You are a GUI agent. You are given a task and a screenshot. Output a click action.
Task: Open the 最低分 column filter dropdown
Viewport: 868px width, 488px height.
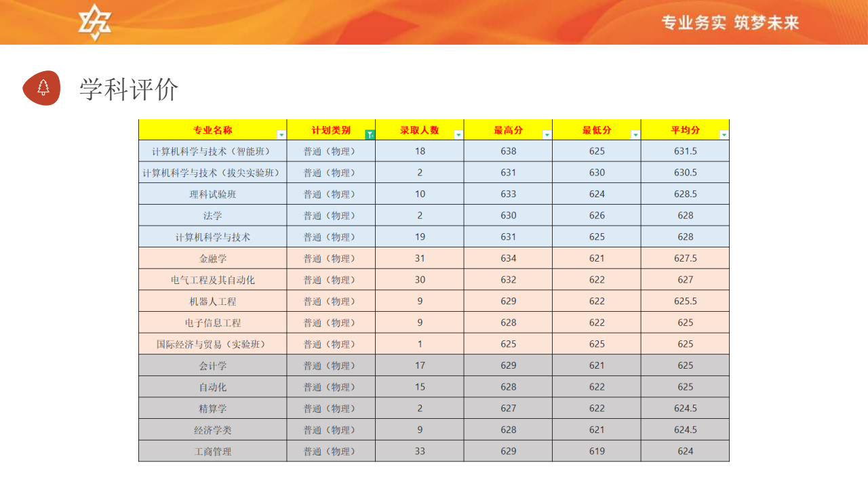[x=635, y=135]
